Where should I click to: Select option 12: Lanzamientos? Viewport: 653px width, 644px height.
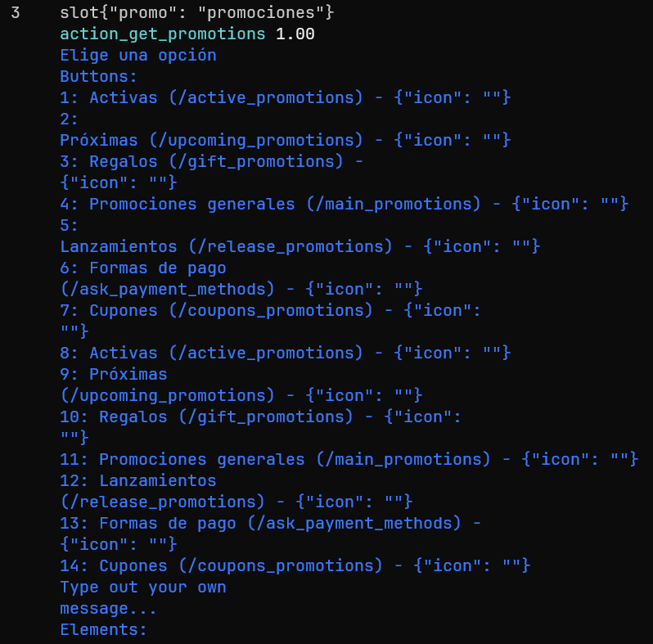[x=137, y=481]
